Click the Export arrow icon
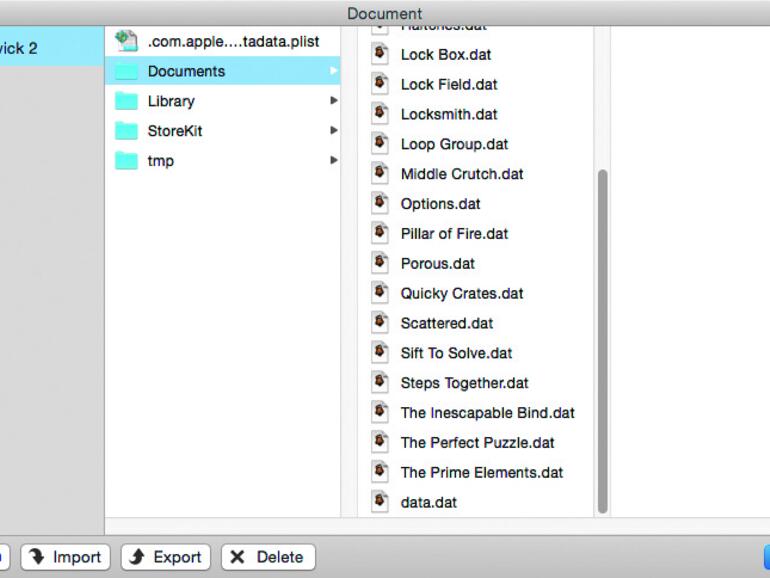 [137, 556]
